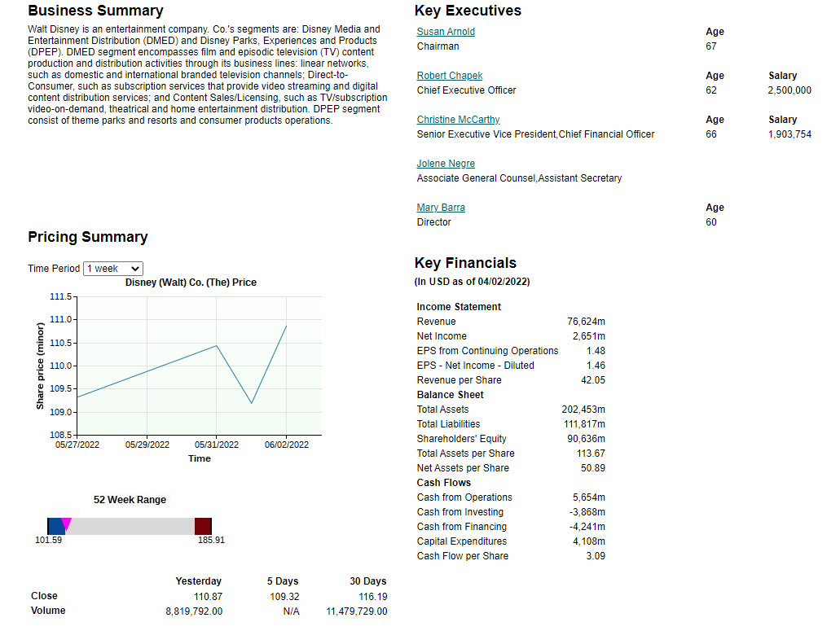Image resolution: width=840 pixels, height=631 pixels.
Task: Open Susan Arnold's executive profile
Action: 445,31
